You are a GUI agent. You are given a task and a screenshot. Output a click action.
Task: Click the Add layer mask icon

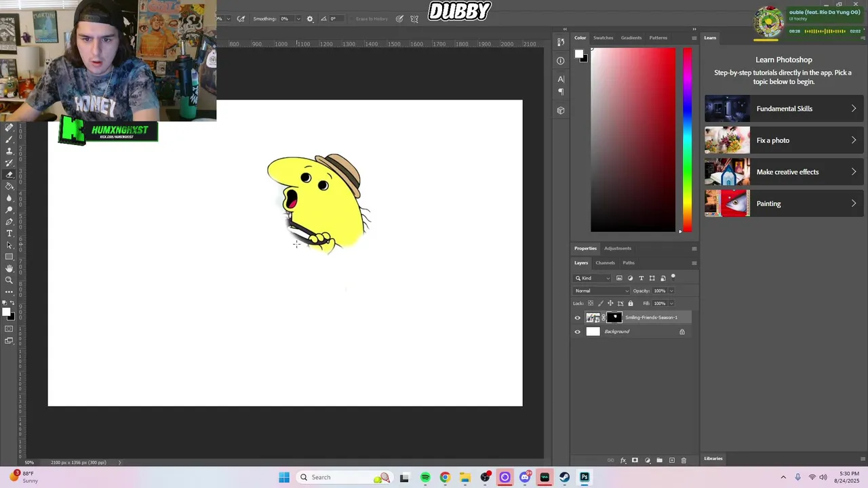pos(635,460)
